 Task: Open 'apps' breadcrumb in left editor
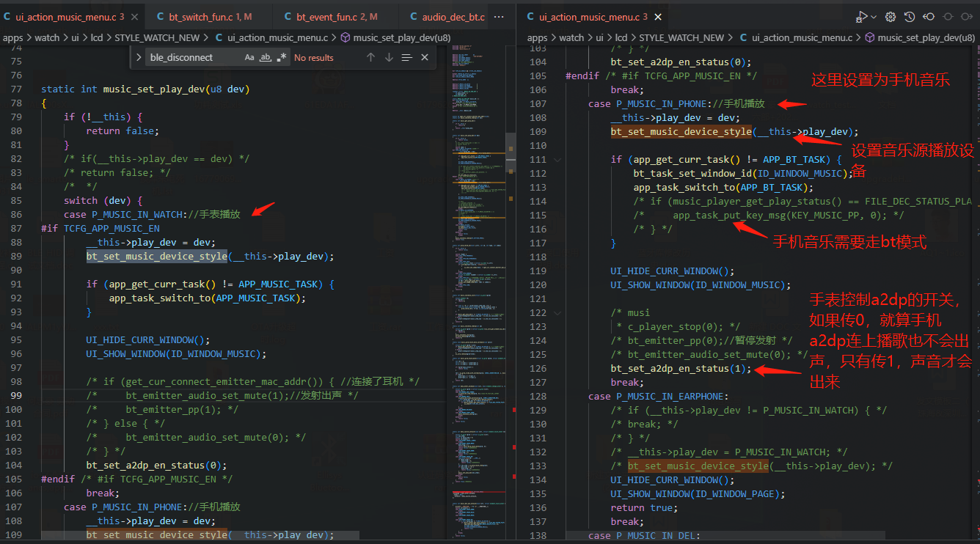pos(13,37)
